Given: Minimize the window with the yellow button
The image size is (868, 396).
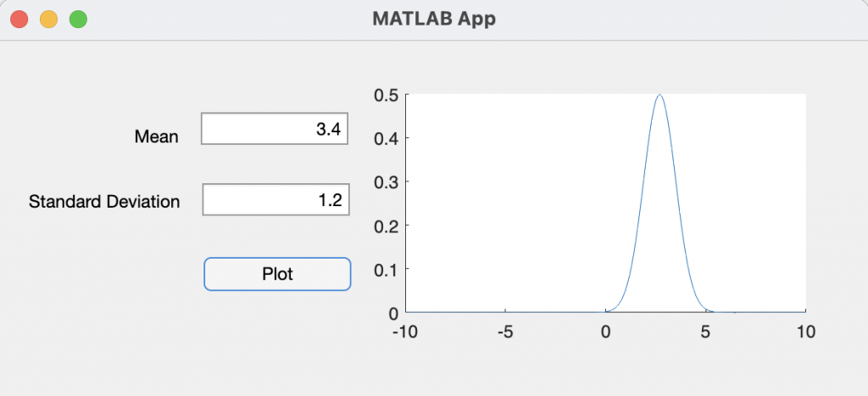Looking at the screenshot, I should click(x=49, y=19).
